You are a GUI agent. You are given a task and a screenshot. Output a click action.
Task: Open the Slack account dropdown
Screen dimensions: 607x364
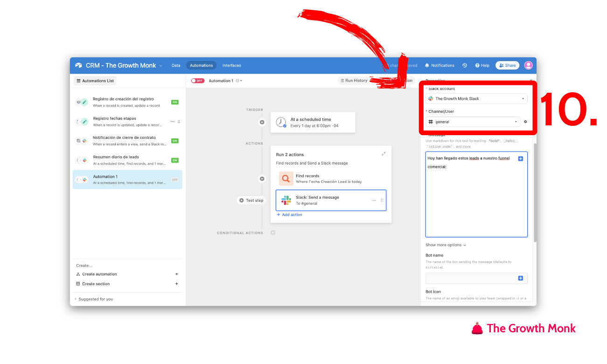[x=476, y=99]
